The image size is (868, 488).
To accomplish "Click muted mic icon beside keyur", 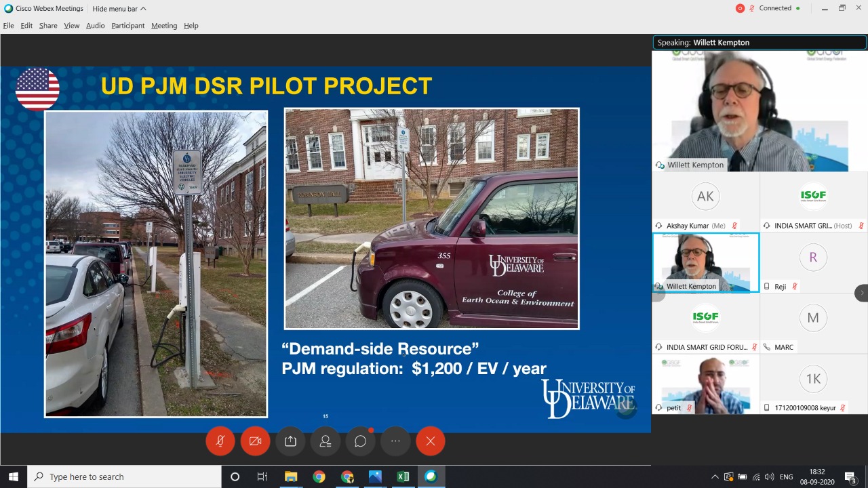I will tap(843, 408).
